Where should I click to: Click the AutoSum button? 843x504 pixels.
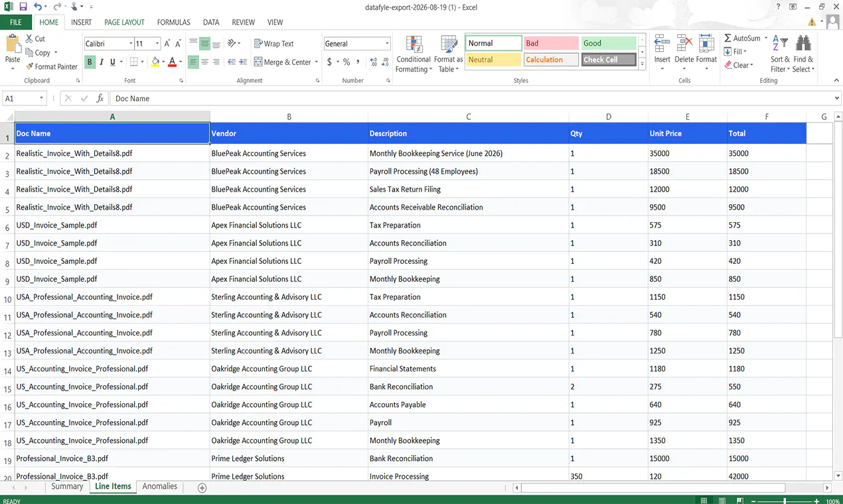pyautogui.click(x=743, y=38)
